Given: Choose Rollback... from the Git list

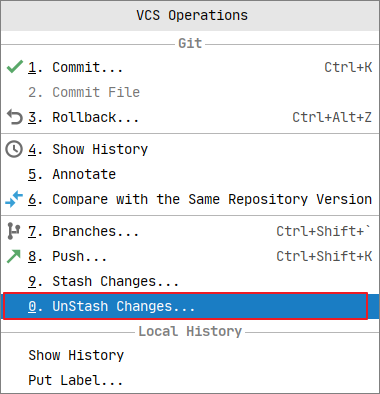Looking at the screenshot, I should tap(190, 117).
